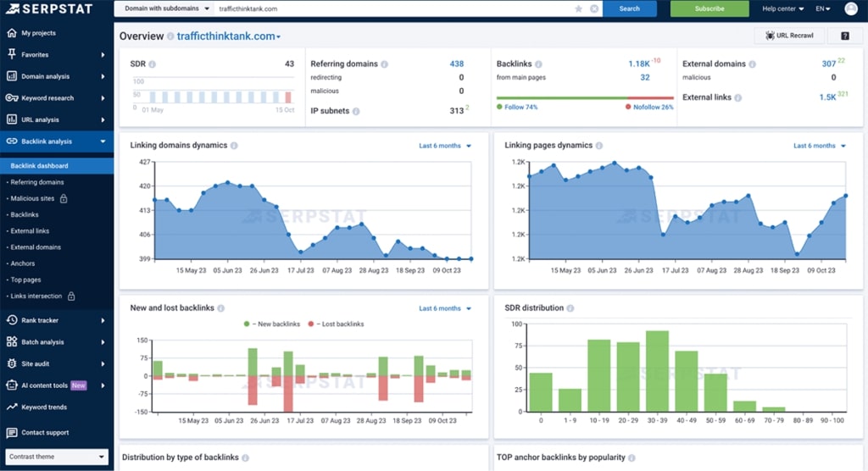Click info icon beside Referring domains
Screen dimensions: 868x471
pyautogui.click(x=384, y=64)
